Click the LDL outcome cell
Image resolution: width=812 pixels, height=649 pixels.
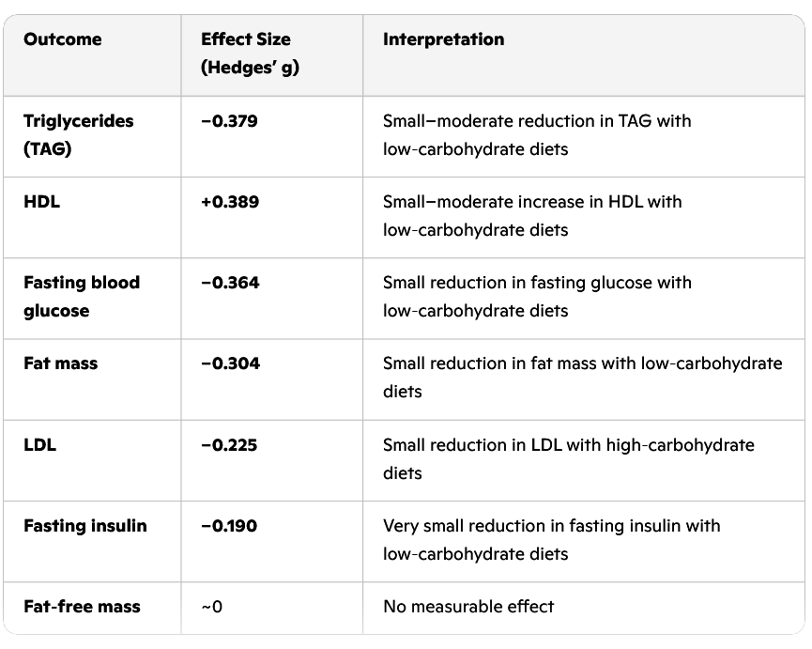coord(39,444)
